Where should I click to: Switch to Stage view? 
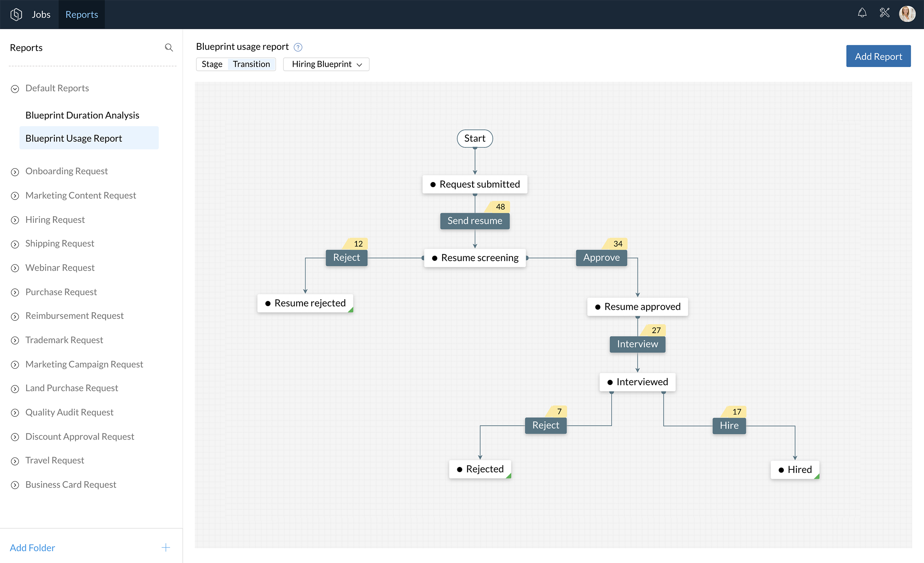(x=212, y=64)
